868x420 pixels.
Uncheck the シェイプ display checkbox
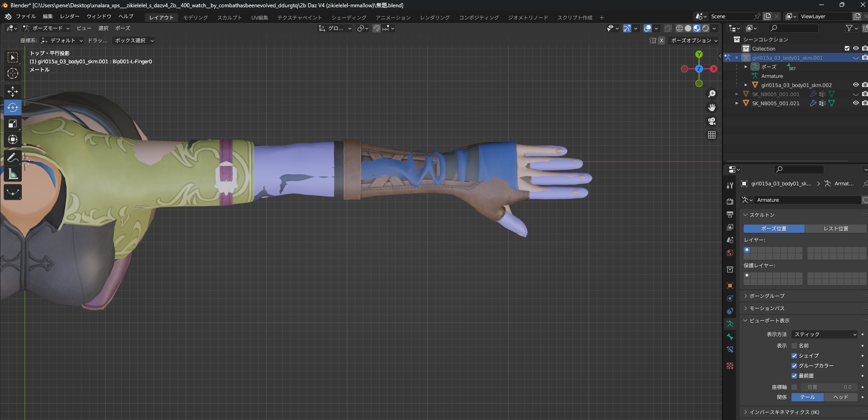794,356
